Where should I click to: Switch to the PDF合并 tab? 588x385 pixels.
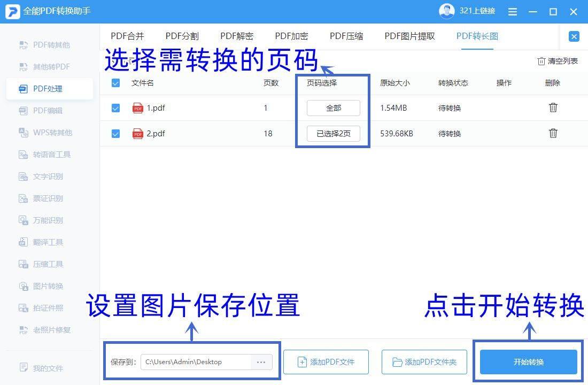[127, 36]
